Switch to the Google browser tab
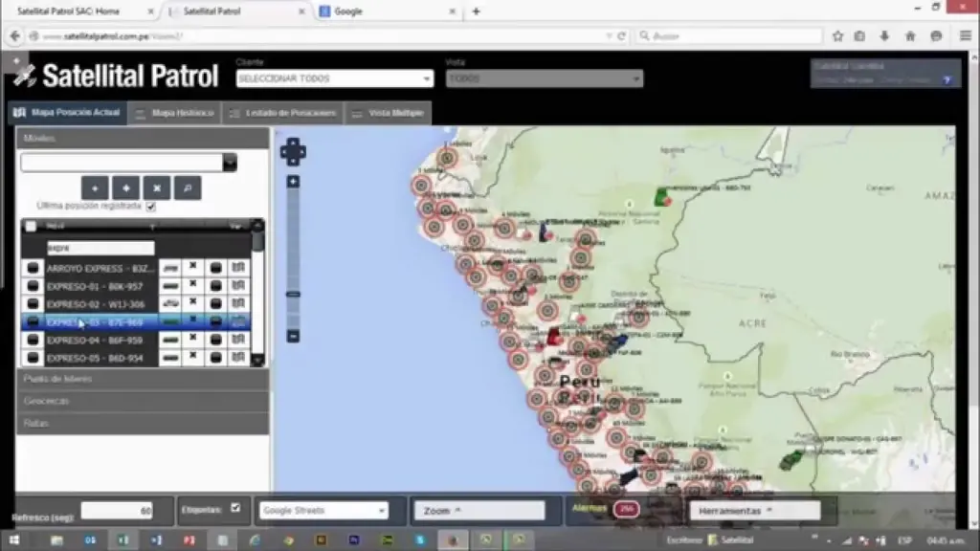 tap(388, 11)
